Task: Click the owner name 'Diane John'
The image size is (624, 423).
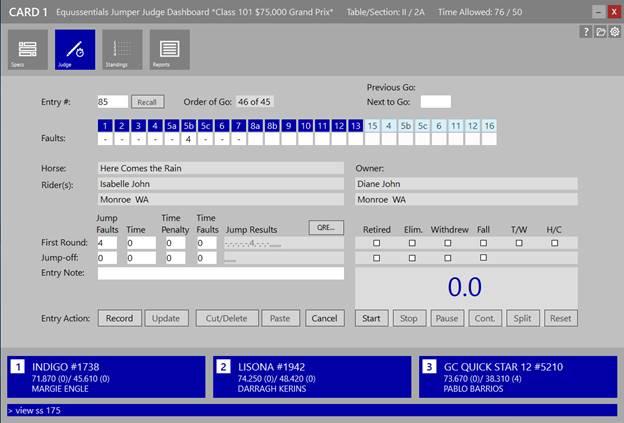Action: (x=378, y=184)
